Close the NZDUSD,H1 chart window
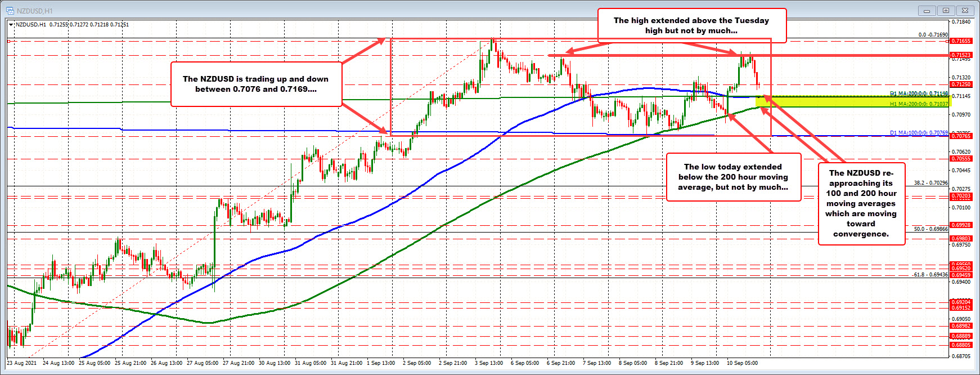 click(x=965, y=10)
